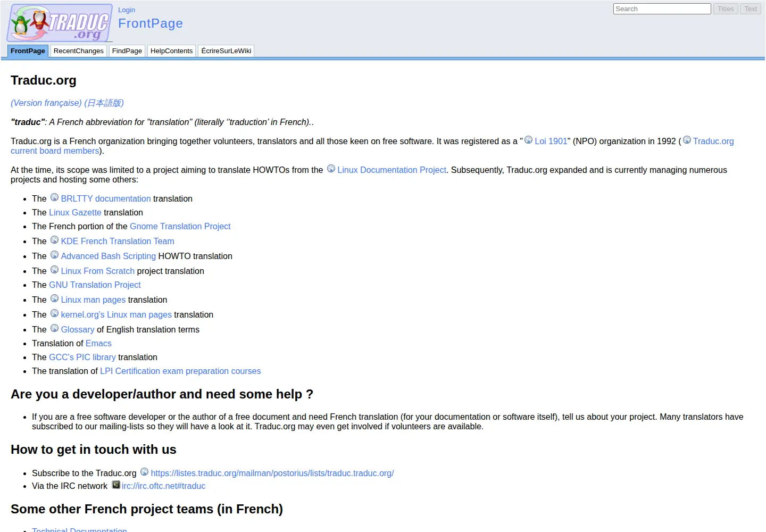Click the FrontPage page title link

[x=151, y=23]
